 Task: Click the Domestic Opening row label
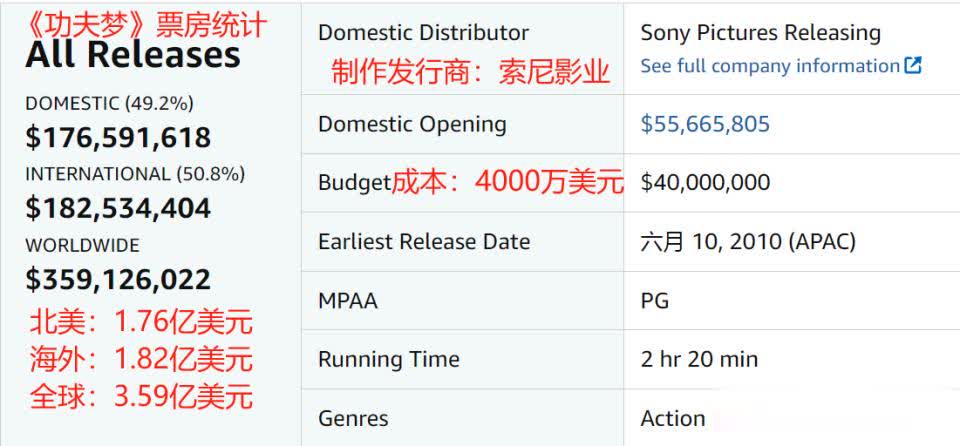click(x=413, y=124)
